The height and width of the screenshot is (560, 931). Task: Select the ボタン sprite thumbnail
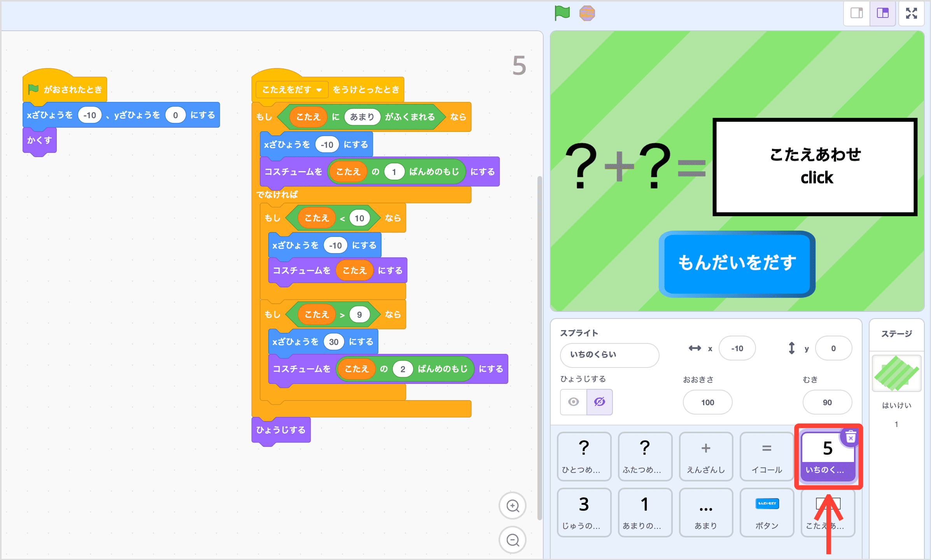766,513
